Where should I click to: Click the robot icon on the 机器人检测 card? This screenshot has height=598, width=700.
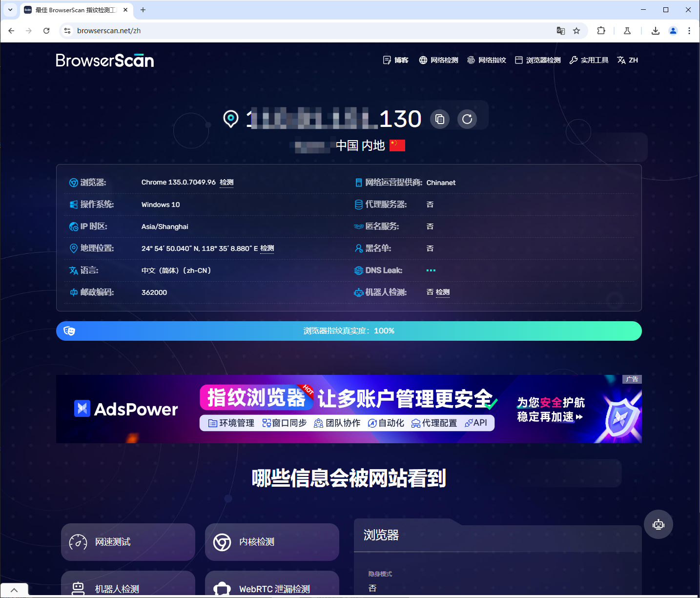coord(78,588)
